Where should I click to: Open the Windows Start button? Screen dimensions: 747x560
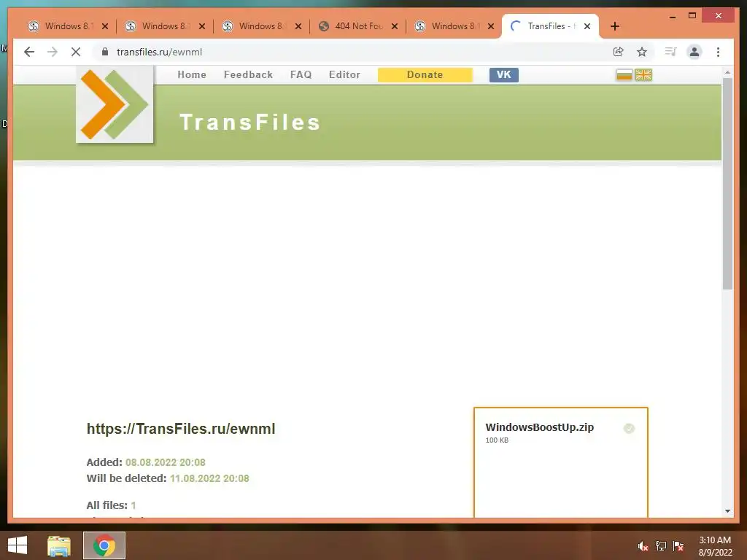click(x=18, y=545)
